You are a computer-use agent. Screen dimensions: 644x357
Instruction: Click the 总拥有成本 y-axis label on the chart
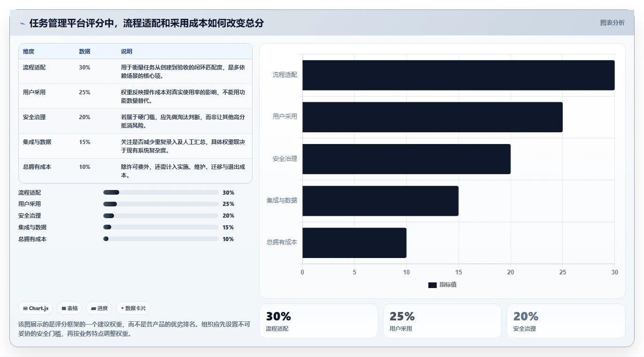tap(282, 243)
